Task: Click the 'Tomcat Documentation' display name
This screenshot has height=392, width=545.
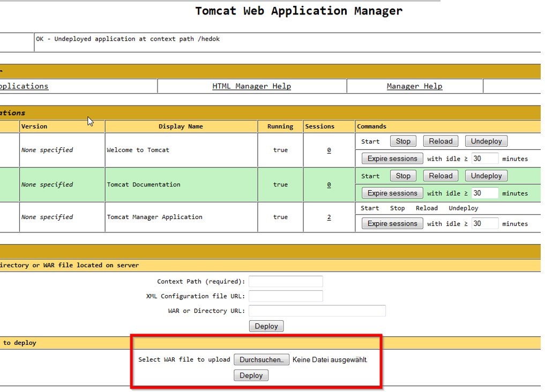Action: [144, 185]
